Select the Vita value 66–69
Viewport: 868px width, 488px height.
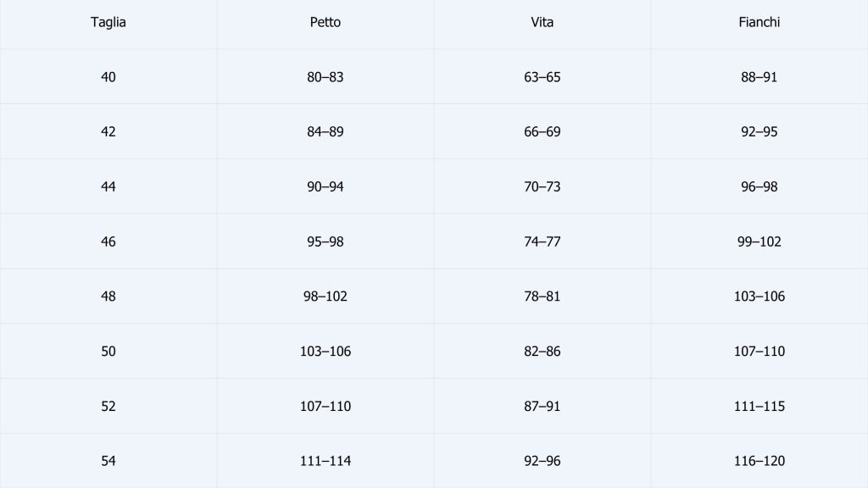click(x=542, y=132)
